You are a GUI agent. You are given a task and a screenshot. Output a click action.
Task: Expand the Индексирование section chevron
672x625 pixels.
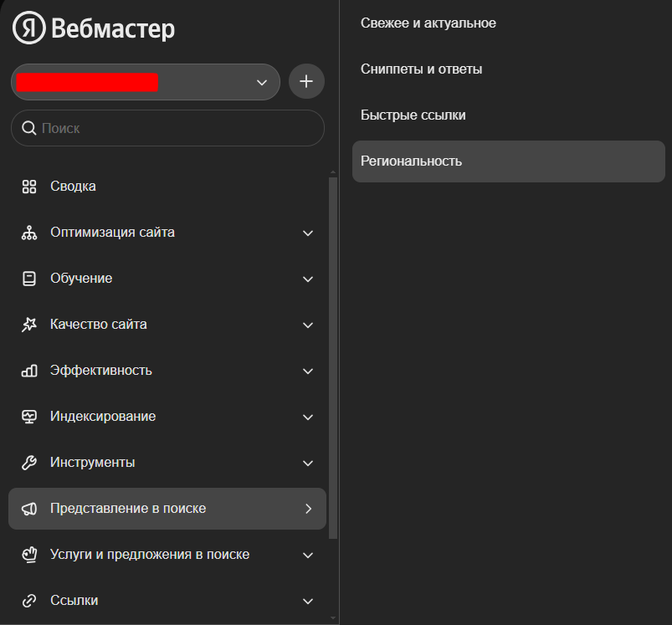pos(308,417)
